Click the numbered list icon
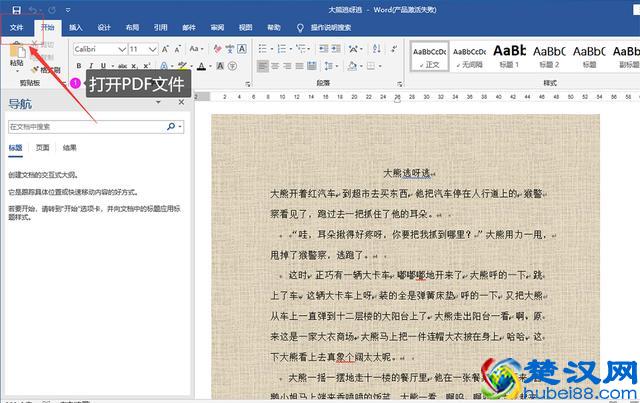 tap(282, 49)
